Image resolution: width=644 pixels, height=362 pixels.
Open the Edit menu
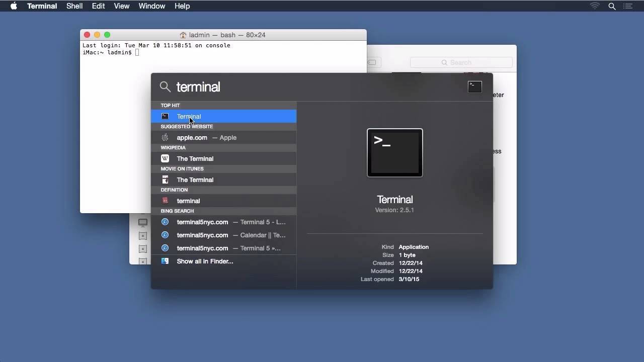pyautogui.click(x=98, y=6)
